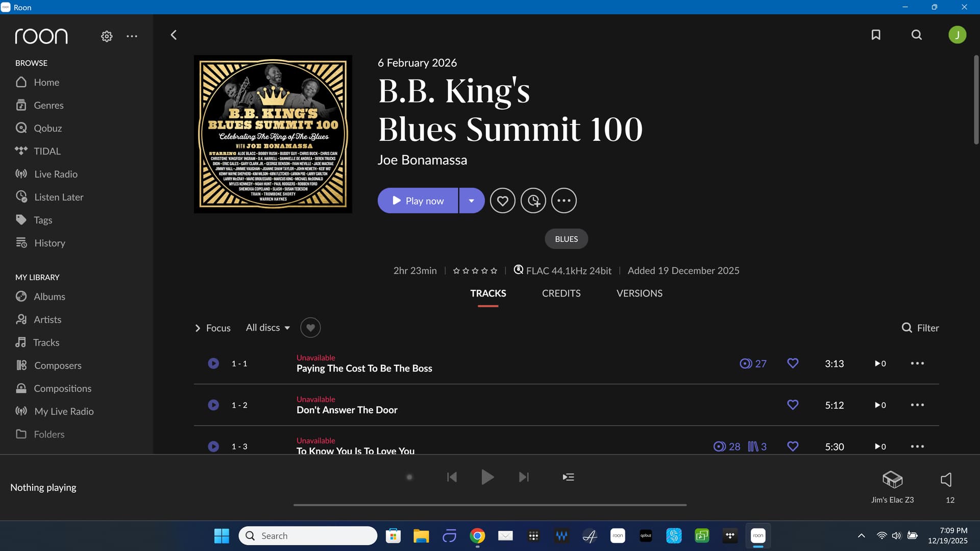Open TIDAL in the sidebar

coord(47,151)
